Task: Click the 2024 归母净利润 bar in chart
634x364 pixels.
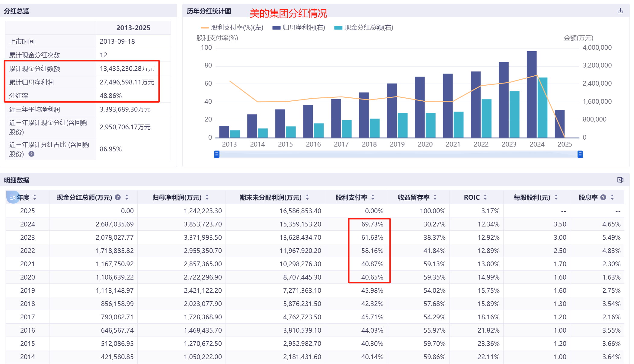Action: [532, 94]
